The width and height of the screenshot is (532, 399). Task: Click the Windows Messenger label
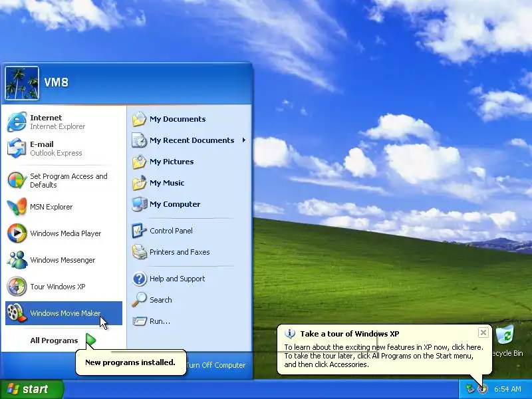[63, 260]
